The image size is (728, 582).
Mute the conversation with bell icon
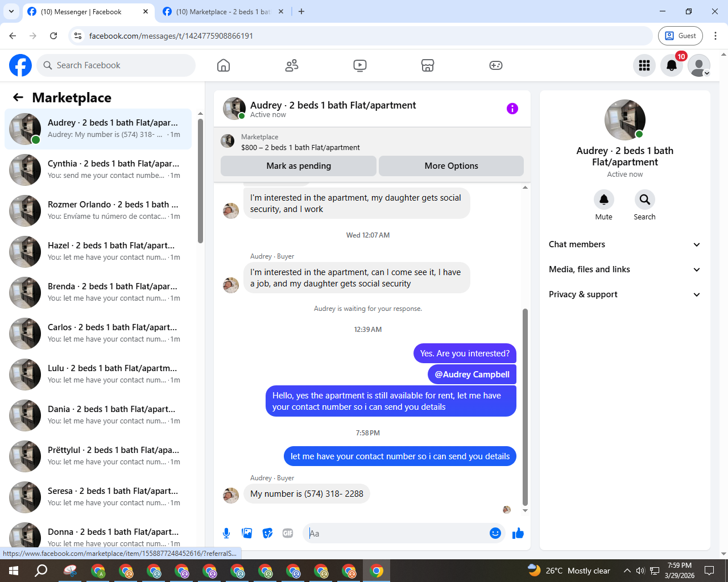click(x=604, y=199)
